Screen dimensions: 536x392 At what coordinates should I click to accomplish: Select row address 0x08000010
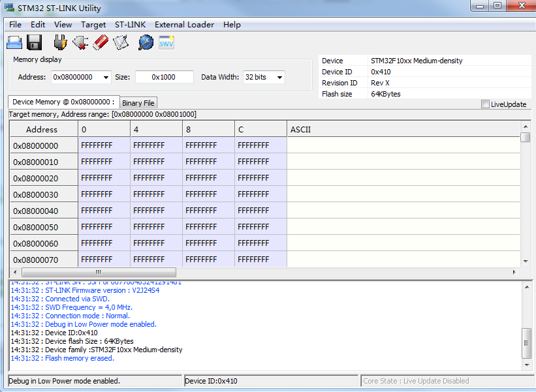coord(44,162)
